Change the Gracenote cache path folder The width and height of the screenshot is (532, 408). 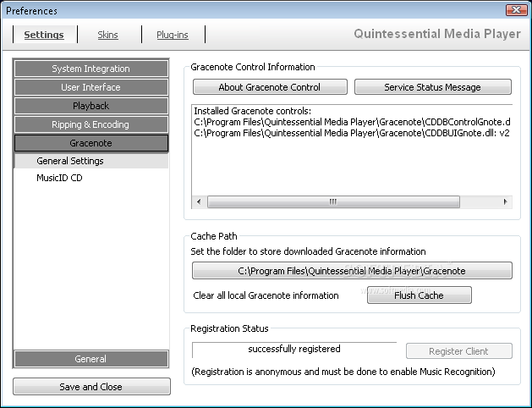click(352, 271)
